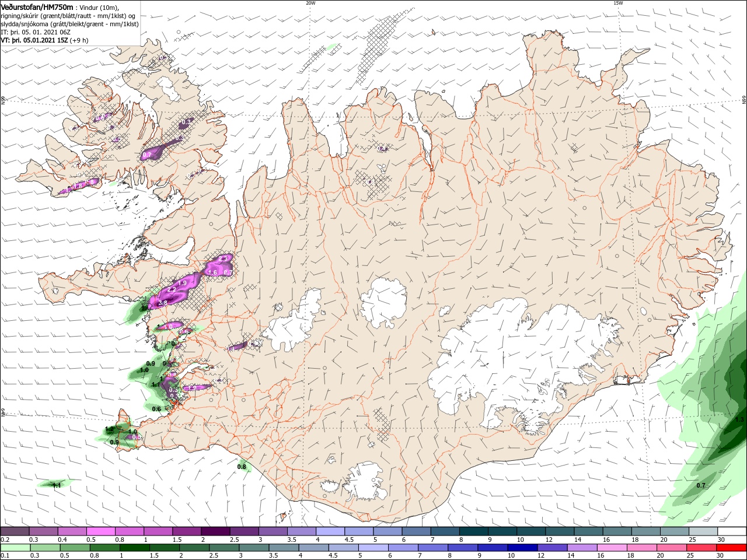Pick light purple bottom-row swatch labeled 14
Image resolution: width=747 pixels, height=560 pixels.
point(582,548)
